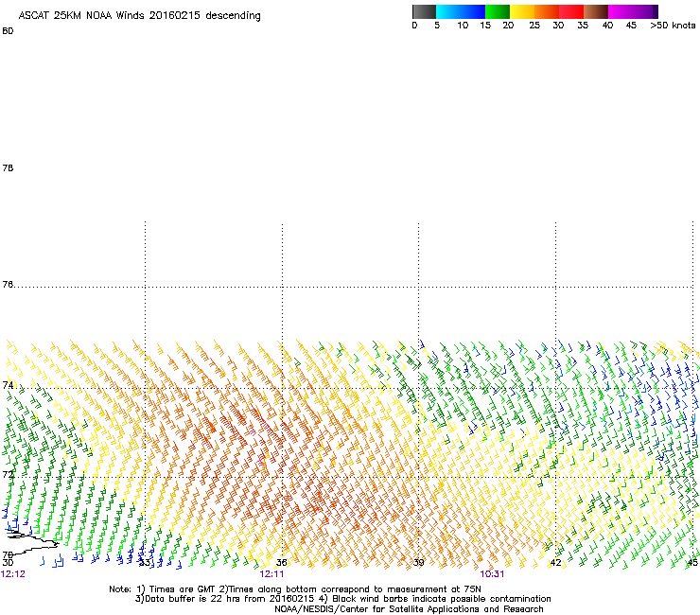Image resolution: width=700 pixels, height=615 pixels.
Task: Click the chart title 'ASCAT 25KM NOAA Winds 20160215 descending'
Action: pos(139,16)
